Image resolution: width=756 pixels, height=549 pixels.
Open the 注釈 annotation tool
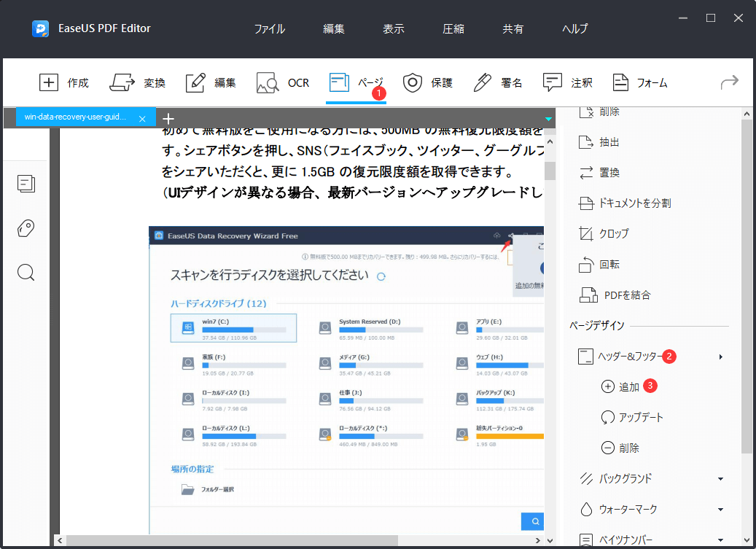coord(569,82)
